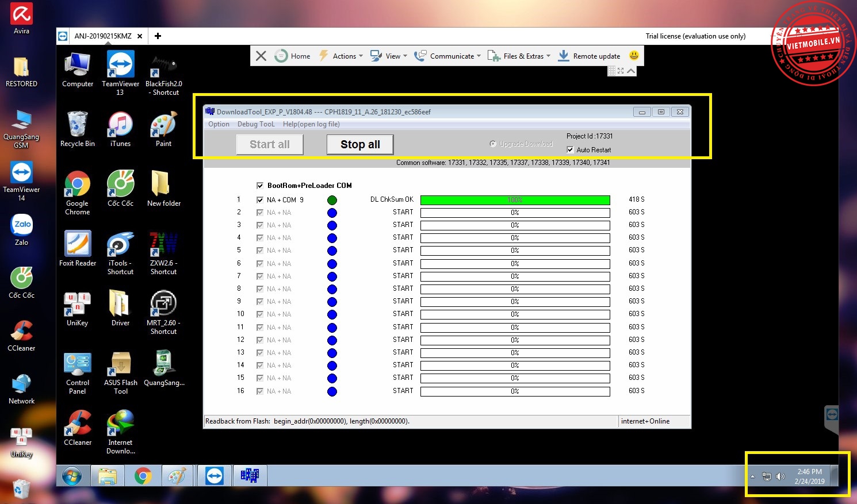Open BlackFish2.0 shortcut icon
The width and height of the screenshot is (857, 504).
164,75
